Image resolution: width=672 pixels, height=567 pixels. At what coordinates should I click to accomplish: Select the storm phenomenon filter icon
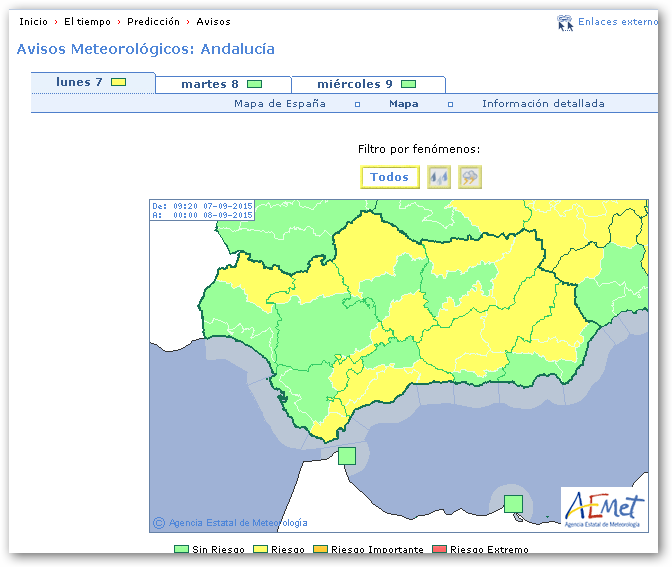(x=470, y=177)
